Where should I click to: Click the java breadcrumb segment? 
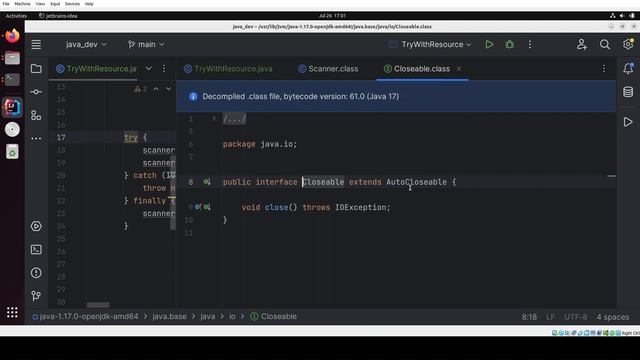click(207, 316)
